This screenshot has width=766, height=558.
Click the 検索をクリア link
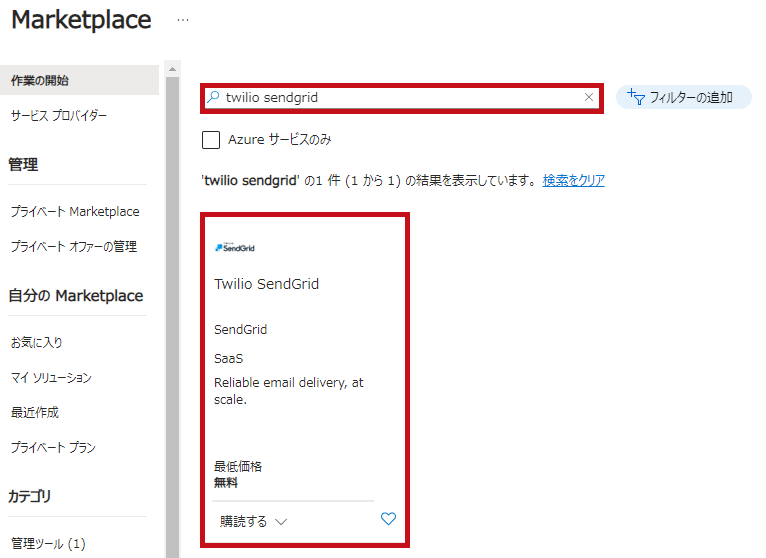[x=574, y=180]
